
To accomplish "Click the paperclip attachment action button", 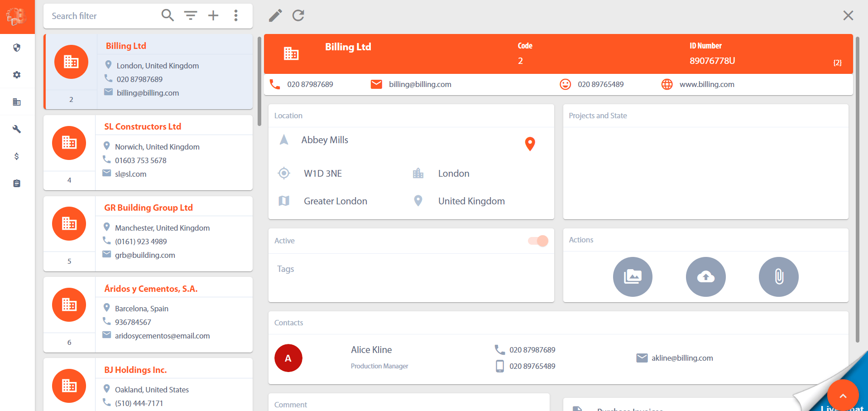I will point(778,276).
